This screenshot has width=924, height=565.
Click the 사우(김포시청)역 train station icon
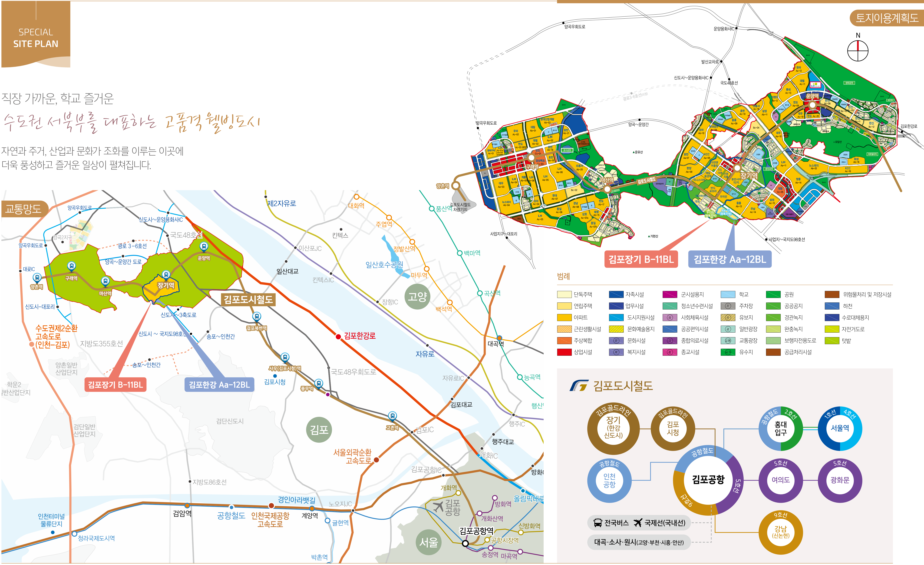pos(285,357)
